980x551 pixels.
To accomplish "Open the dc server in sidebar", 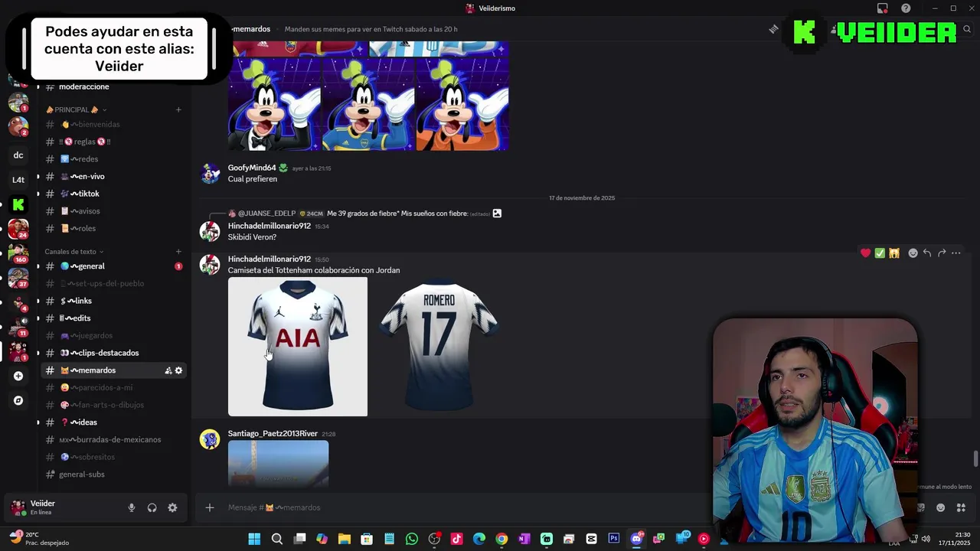I will [18, 155].
